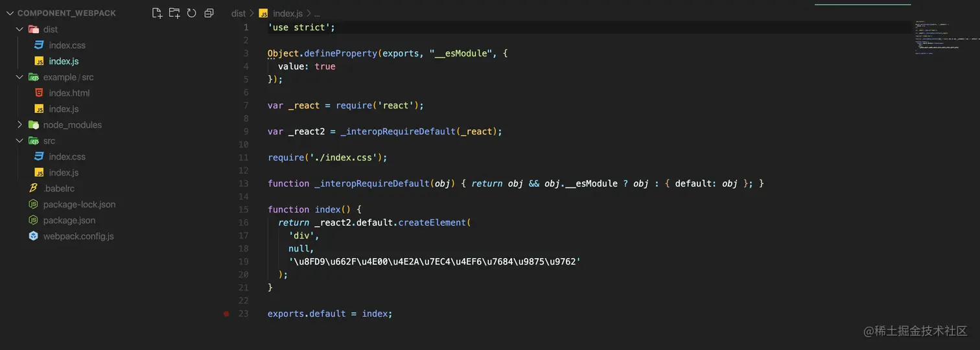Click line number 15 in the gutter
The height and width of the screenshot is (350, 980).
244,209
